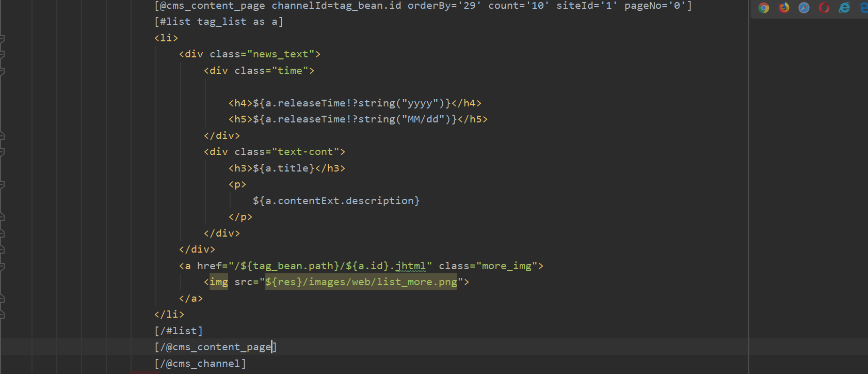868x374 pixels.
Task: Click the count='10' attribute
Action: [x=519, y=6]
